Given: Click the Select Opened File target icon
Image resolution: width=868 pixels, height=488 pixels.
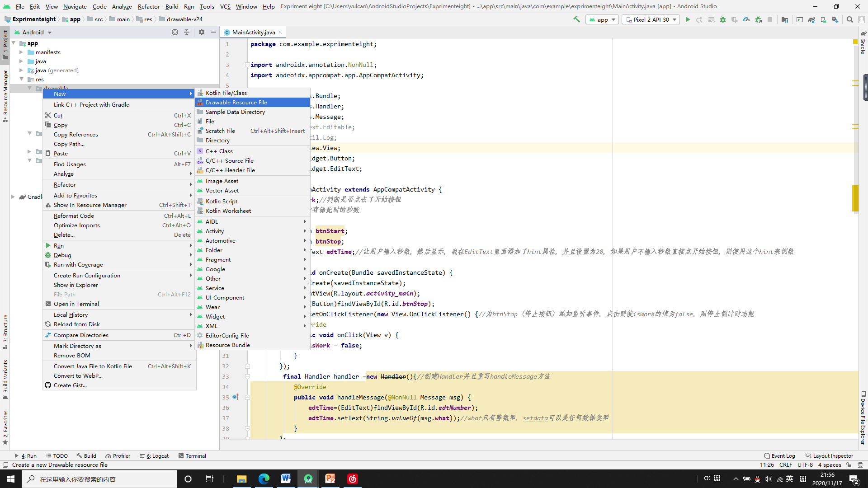Looking at the screenshot, I should [175, 32].
